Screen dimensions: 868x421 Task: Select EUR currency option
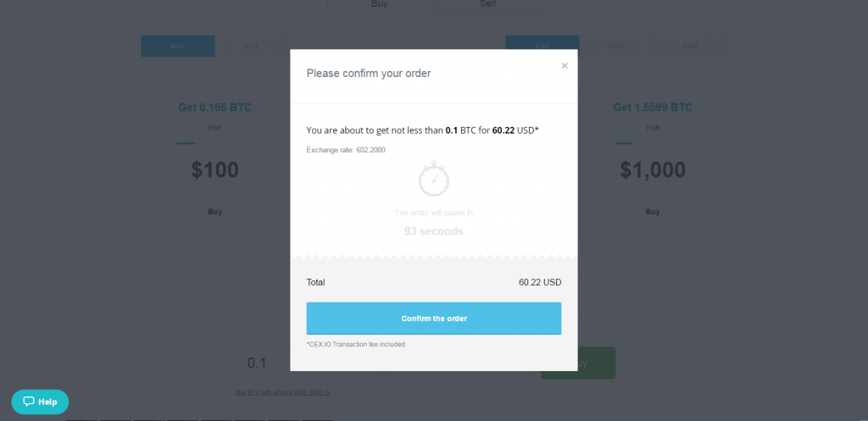click(x=615, y=46)
